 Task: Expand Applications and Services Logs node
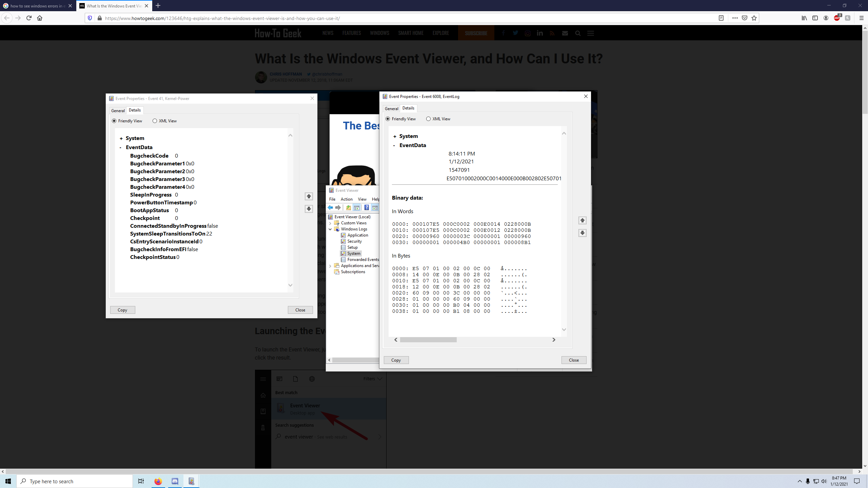pos(330,266)
